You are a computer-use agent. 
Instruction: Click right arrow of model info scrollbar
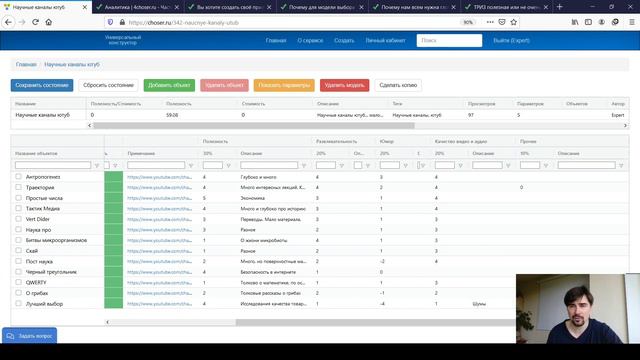pyautogui.click(x=625, y=126)
